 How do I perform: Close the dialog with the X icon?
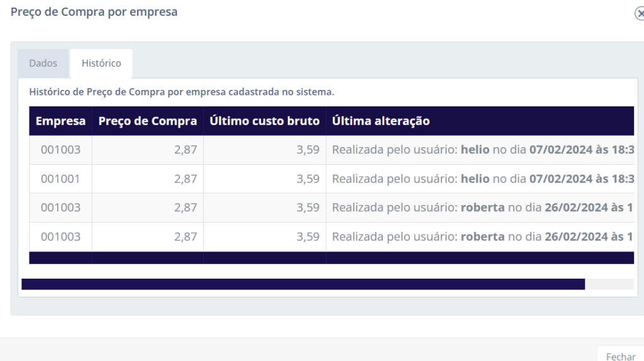(640, 14)
